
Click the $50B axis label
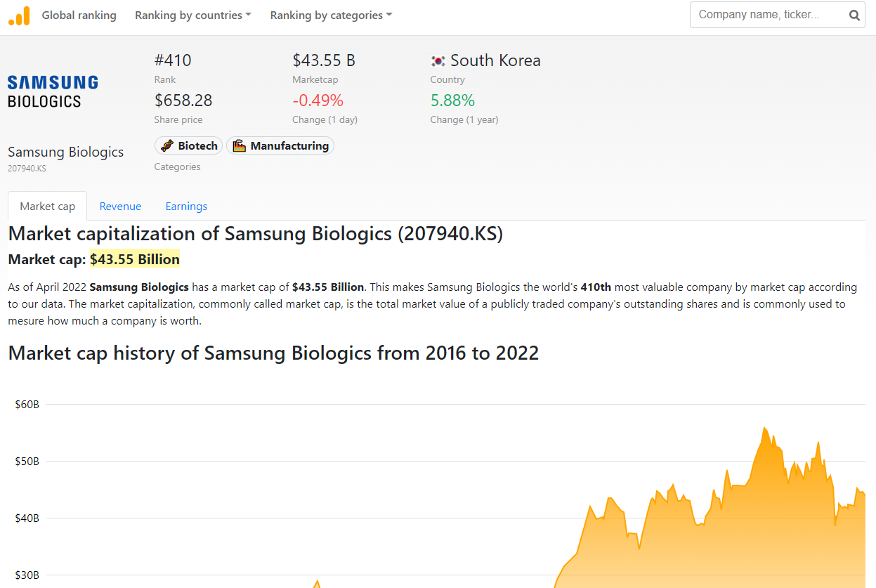[27, 461]
